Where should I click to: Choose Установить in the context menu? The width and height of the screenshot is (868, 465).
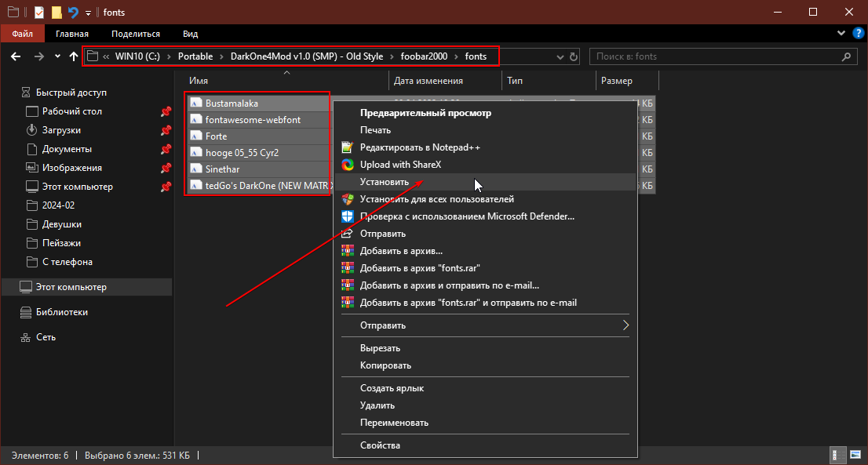point(484,182)
